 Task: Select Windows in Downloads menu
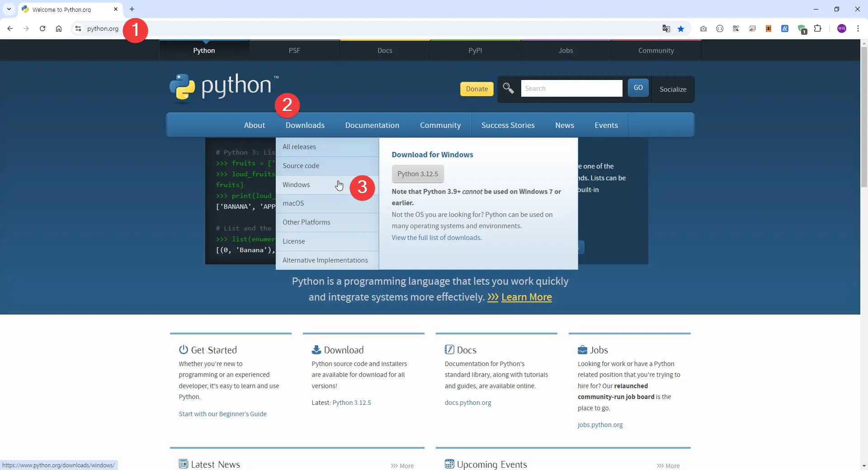click(327, 185)
